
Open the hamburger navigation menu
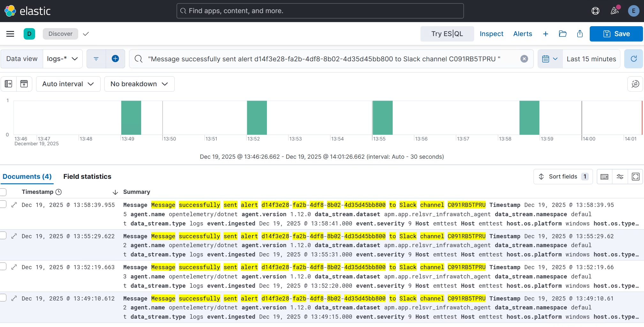[10, 34]
